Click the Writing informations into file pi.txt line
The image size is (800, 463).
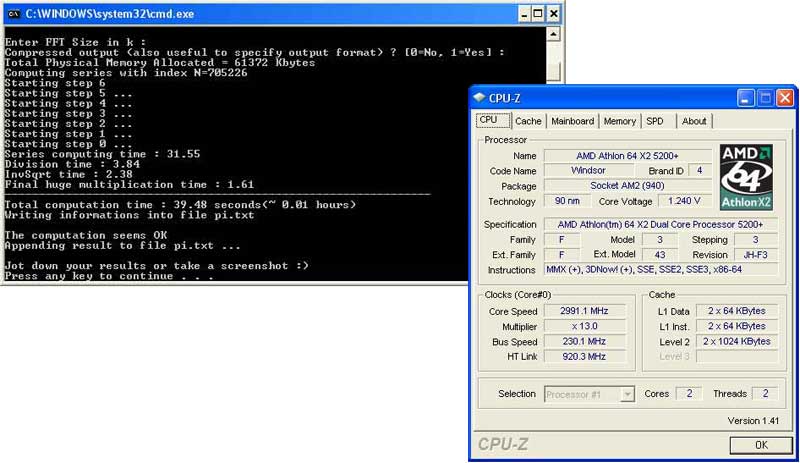pos(129,215)
